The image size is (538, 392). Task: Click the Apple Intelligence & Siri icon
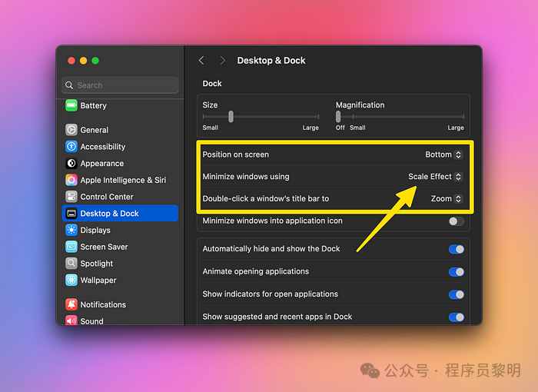(x=71, y=180)
